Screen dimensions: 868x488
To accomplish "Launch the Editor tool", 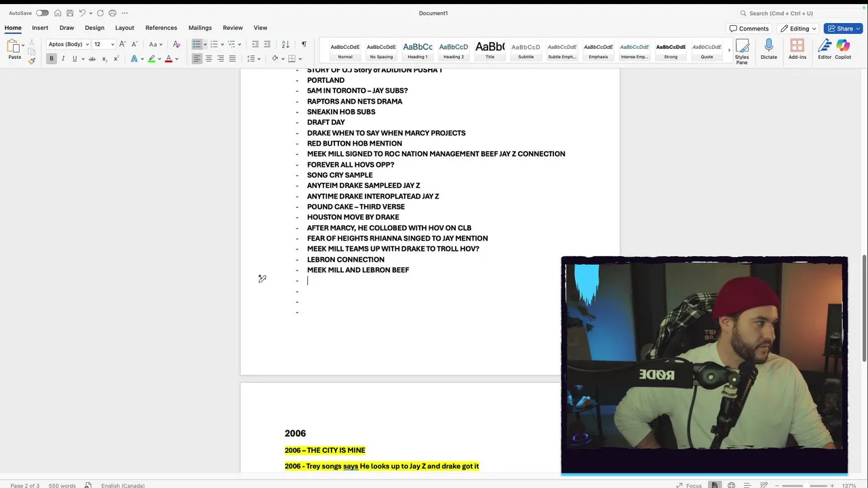I will click(x=825, y=49).
